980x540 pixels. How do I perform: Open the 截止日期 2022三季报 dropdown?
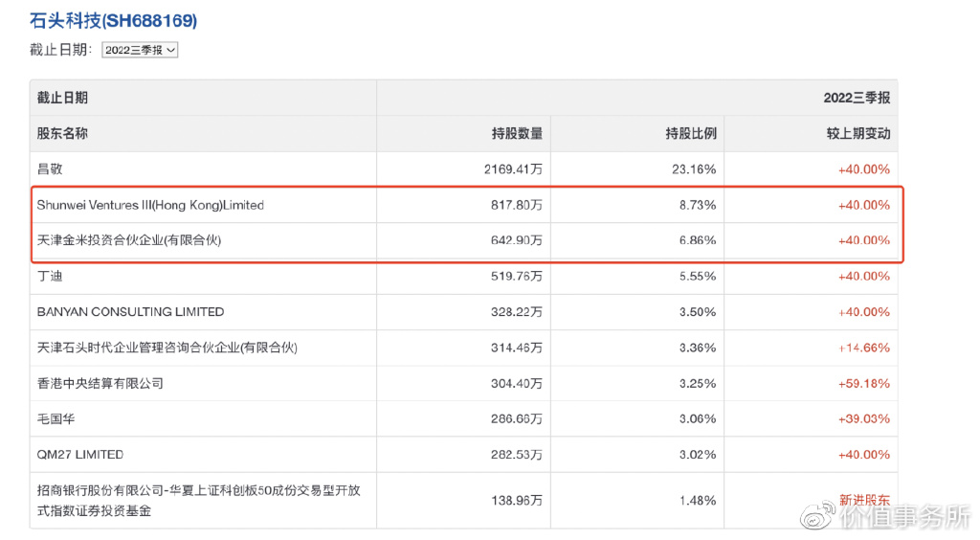click(x=140, y=50)
